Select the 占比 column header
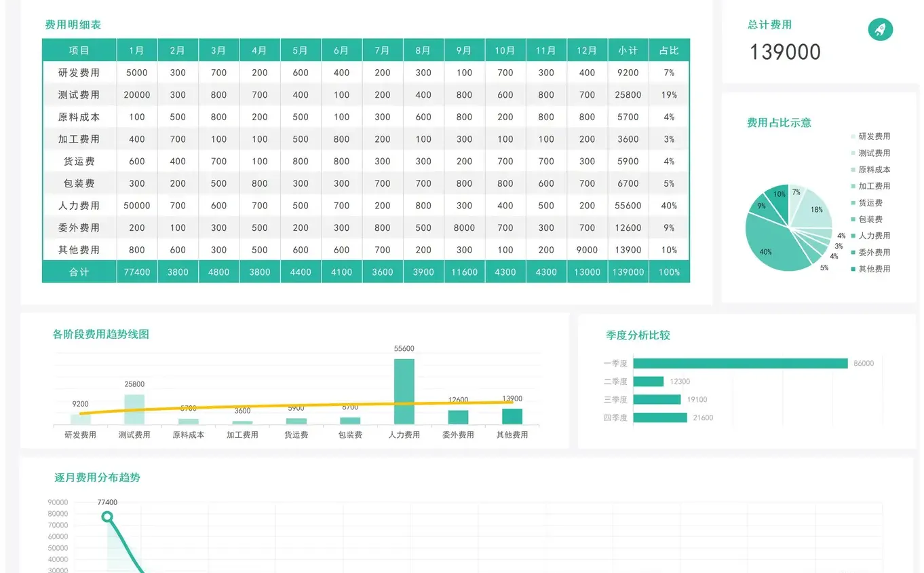The height and width of the screenshot is (573, 924). (x=669, y=50)
